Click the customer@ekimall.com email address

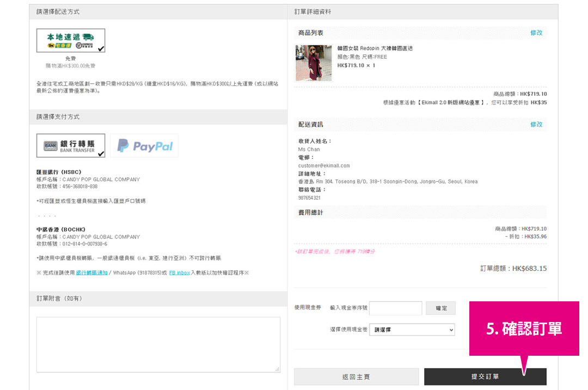(x=324, y=165)
